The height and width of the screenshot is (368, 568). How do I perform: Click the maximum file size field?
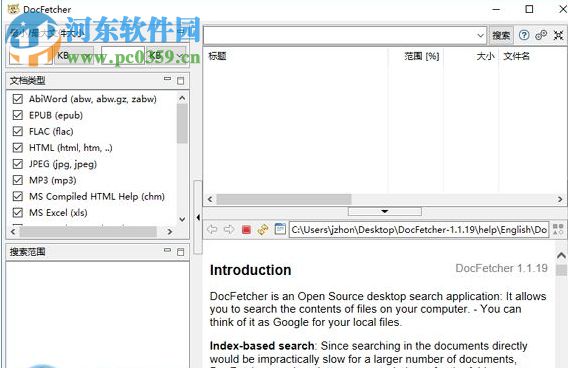pyautogui.click(x=123, y=56)
